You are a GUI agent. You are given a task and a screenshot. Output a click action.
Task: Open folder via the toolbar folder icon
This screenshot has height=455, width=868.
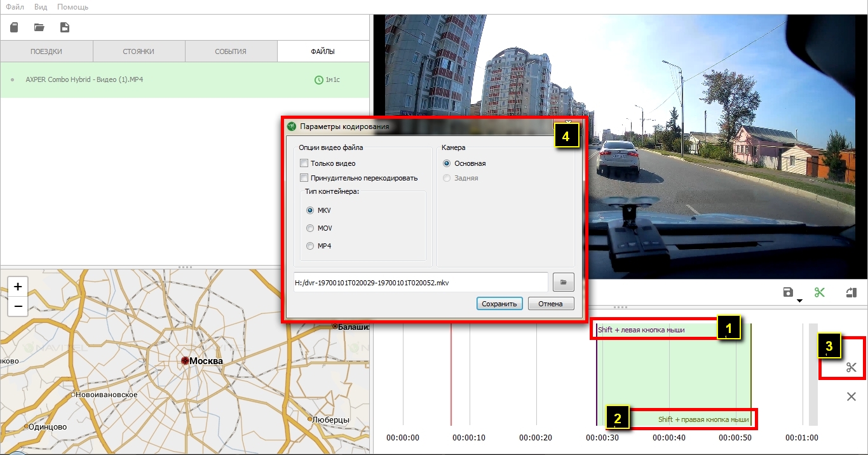coord(39,27)
